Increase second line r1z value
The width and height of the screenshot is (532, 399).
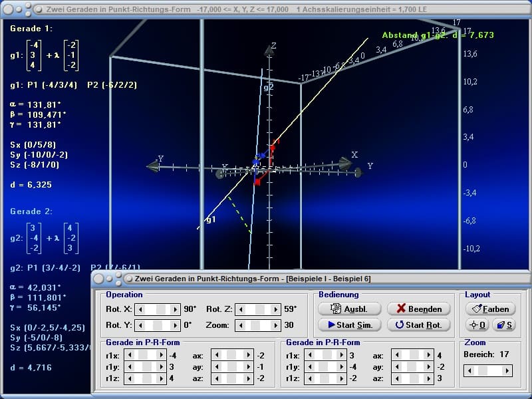coord(342,378)
